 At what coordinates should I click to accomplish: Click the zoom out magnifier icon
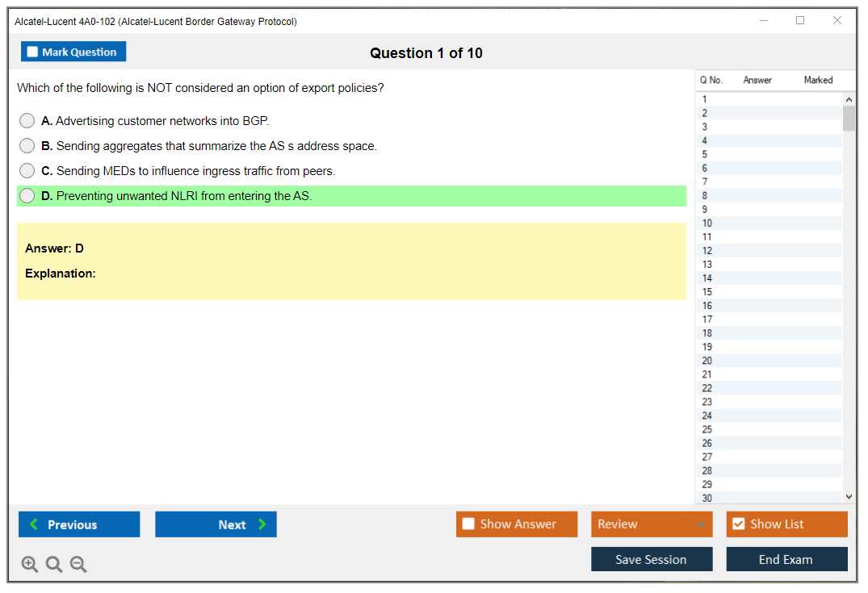[78, 565]
